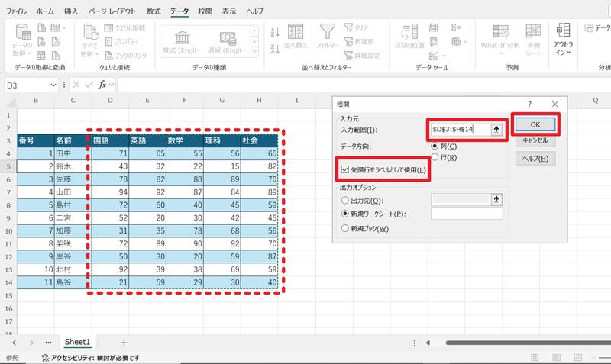Open 詳細設定 advanced filter
This screenshot has height=364, width=611.
[x=361, y=56]
